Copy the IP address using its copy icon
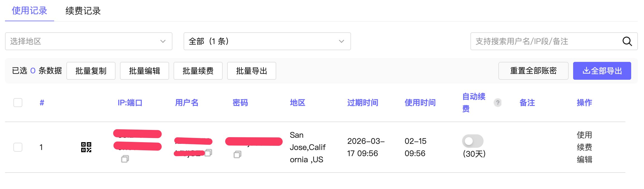 point(125,159)
